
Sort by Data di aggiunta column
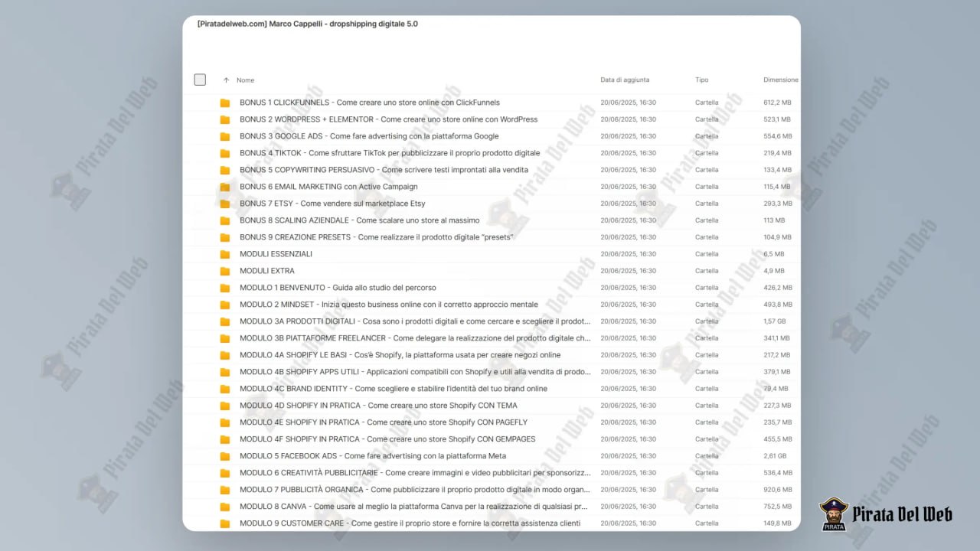tap(625, 80)
